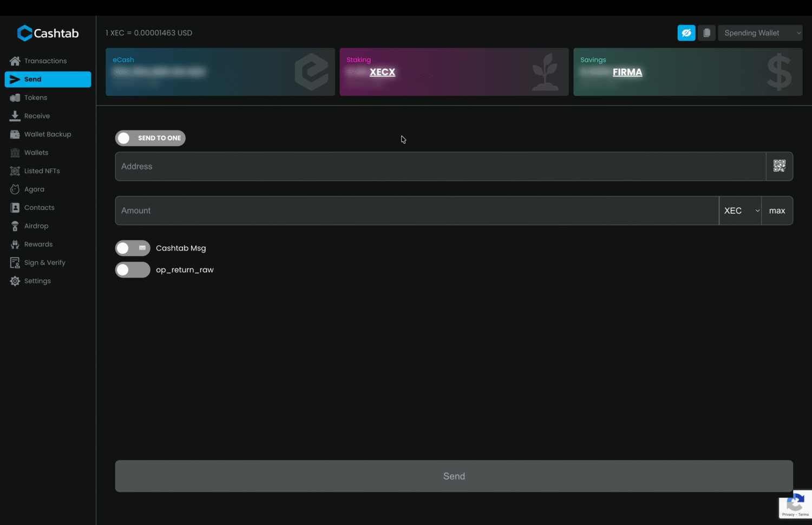Screen dimensions: 812x525
Task: Toggle balance visibility eye icon
Action: pyautogui.click(x=686, y=33)
